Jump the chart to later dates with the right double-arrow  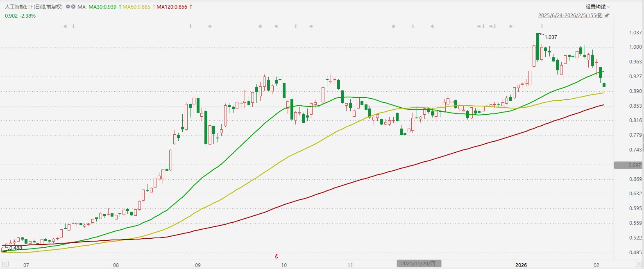(x=638, y=264)
